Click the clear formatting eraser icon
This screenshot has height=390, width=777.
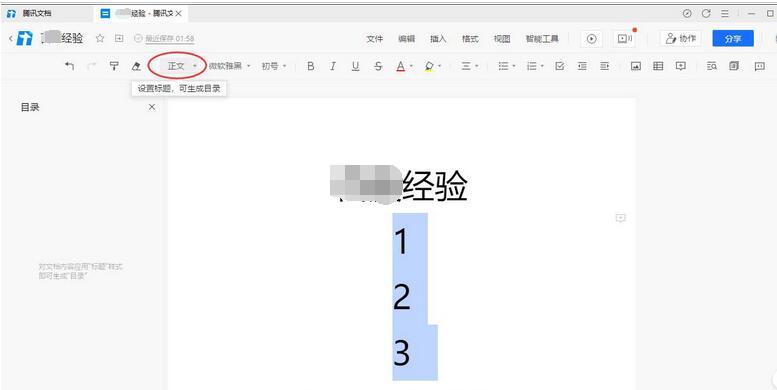pos(136,66)
